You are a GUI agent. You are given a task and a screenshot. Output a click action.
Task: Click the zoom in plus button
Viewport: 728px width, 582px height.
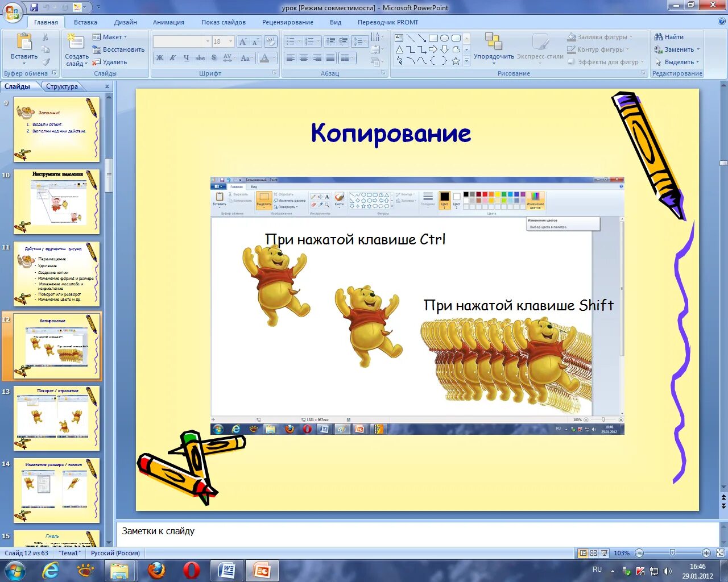(x=706, y=553)
